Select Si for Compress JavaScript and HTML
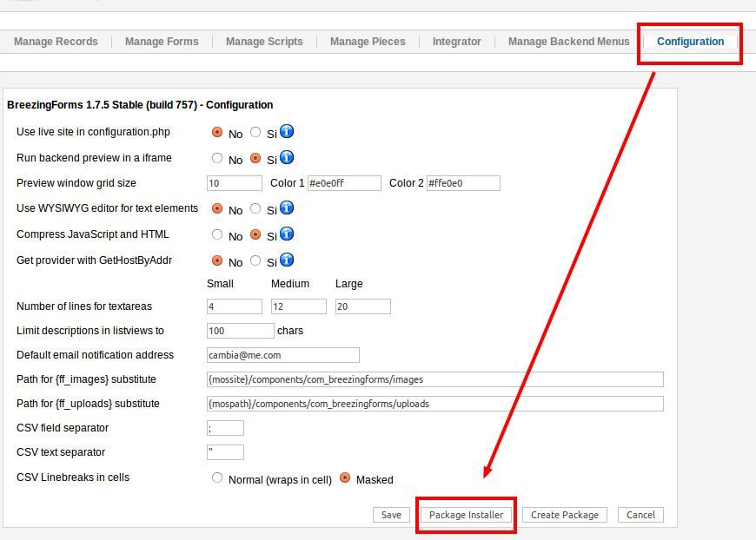Image resolution: width=756 pixels, height=540 pixels. pos(255,234)
